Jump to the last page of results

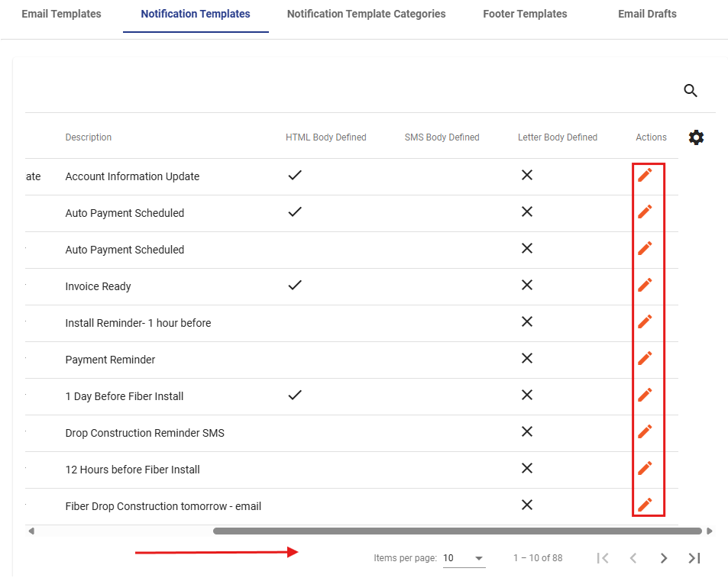tap(694, 558)
